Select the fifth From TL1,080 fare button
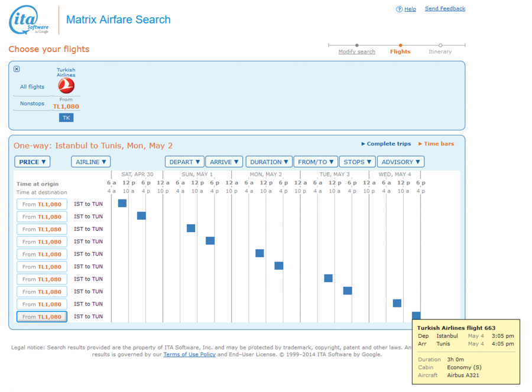Screen dimensions: 532x392 42,254
